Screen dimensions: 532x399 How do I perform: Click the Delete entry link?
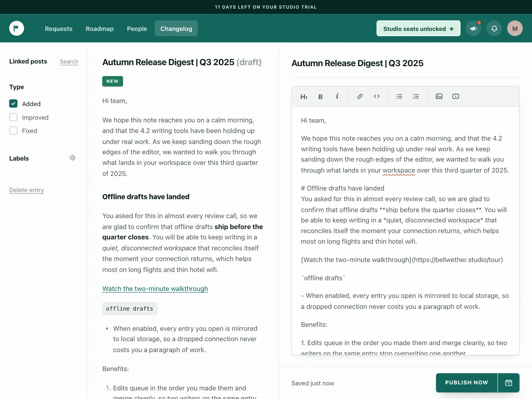[27, 190]
